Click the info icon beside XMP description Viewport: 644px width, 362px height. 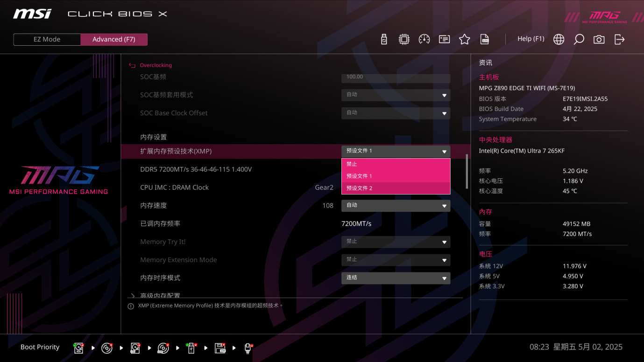[x=131, y=306]
